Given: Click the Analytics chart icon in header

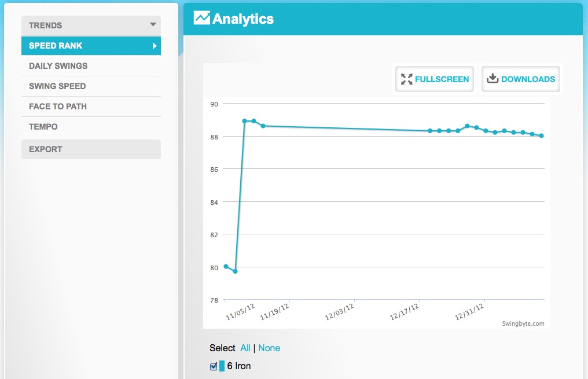Looking at the screenshot, I should [202, 18].
